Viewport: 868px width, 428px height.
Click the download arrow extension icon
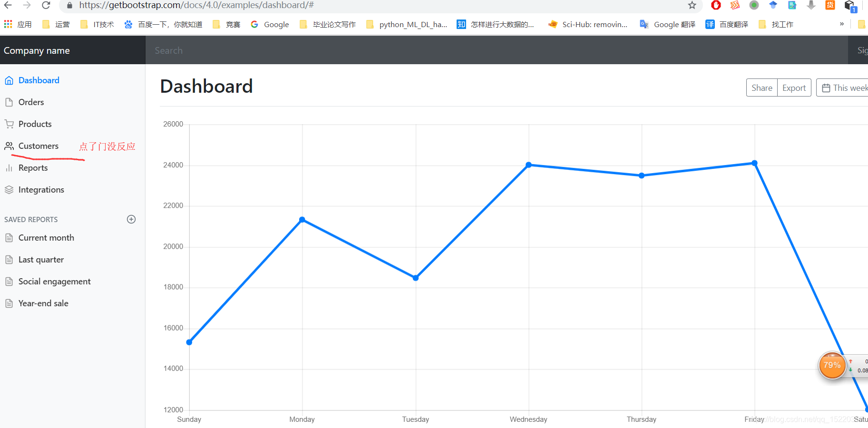[811, 5]
